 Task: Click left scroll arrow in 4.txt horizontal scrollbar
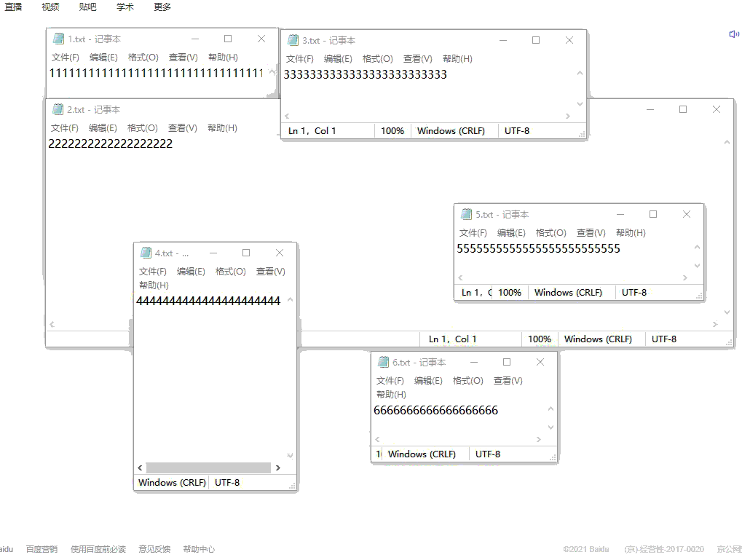[140, 468]
